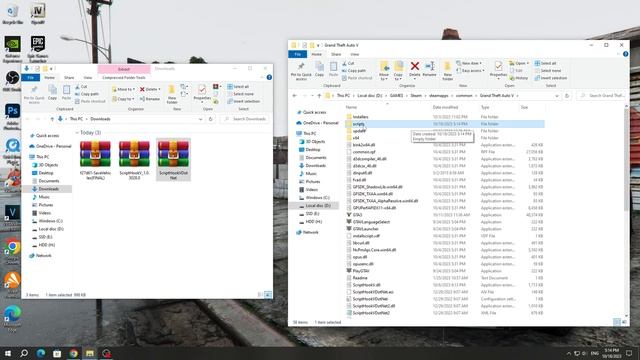640x360 pixels.
Task: Refresh the Grand Theft Auto V folder view
Action: (x=567, y=96)
